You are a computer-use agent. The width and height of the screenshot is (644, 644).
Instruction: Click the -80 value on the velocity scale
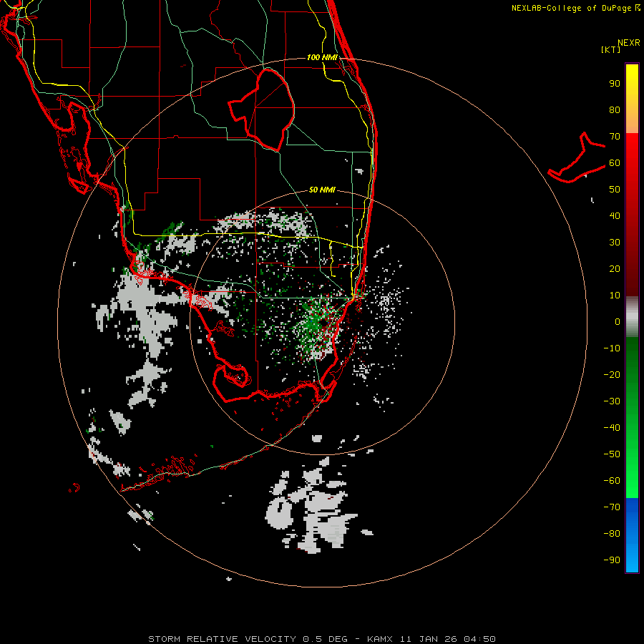tap(612, 534)
